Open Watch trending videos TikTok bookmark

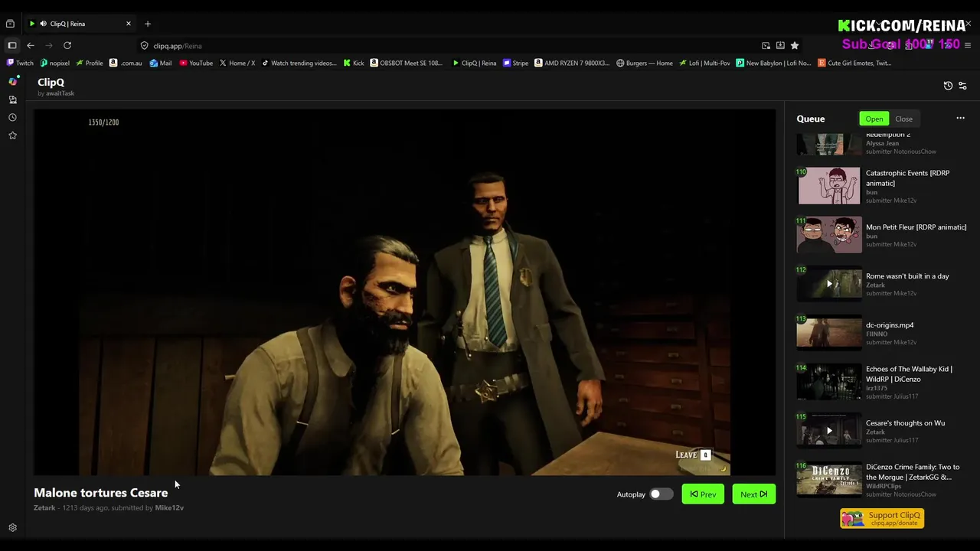(299, 64)
